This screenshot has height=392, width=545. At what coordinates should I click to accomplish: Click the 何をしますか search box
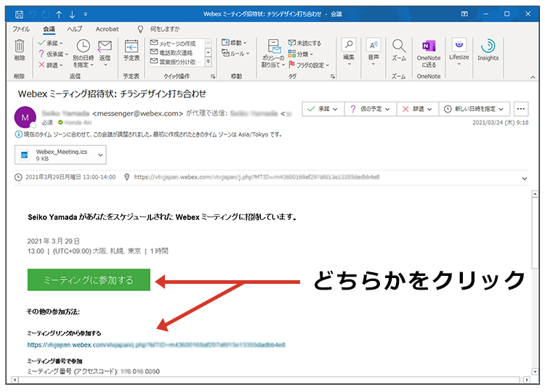[164, 29]
